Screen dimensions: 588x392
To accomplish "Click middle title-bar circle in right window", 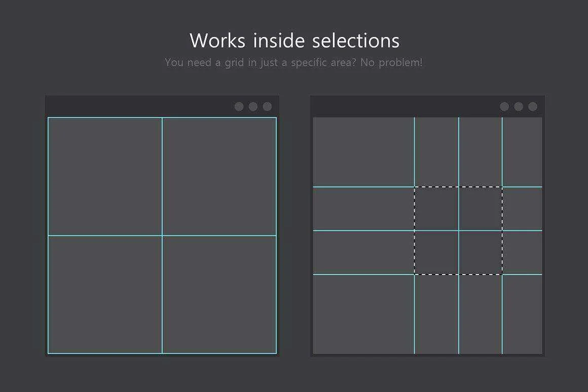I will tap(519, 107).
